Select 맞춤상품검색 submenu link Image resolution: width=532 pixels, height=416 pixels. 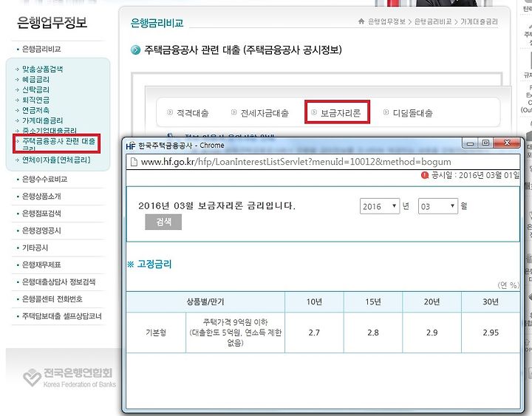point(42,69)
